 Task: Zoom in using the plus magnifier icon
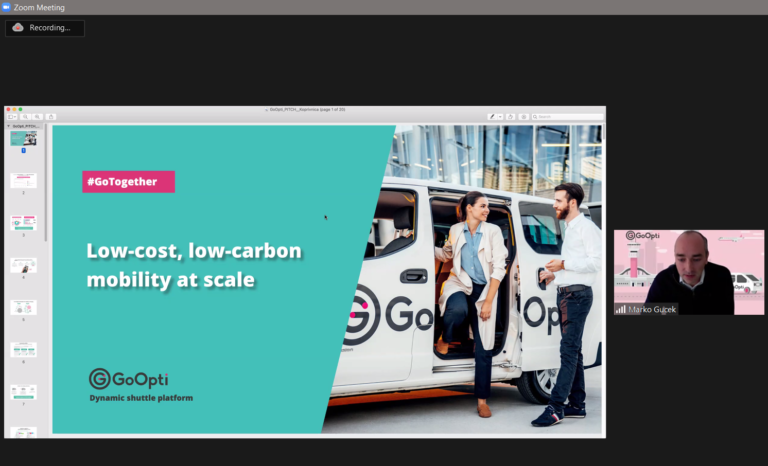click(x=37, y=117)
